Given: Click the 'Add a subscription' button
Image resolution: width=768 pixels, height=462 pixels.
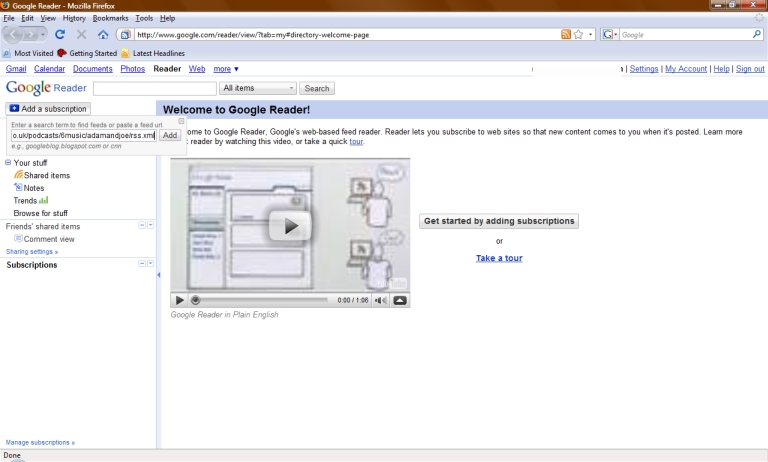Looking at the screenshot, I should [x=48, y=109].
